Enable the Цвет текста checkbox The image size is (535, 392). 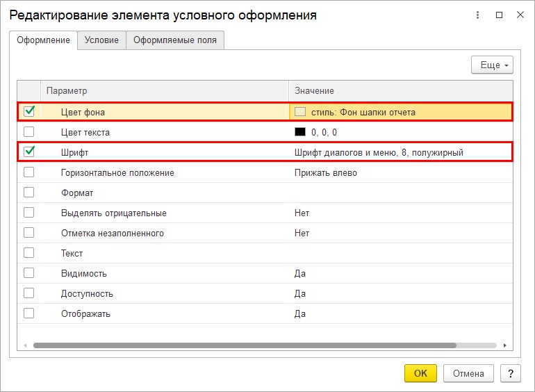(x=29, y=132)
